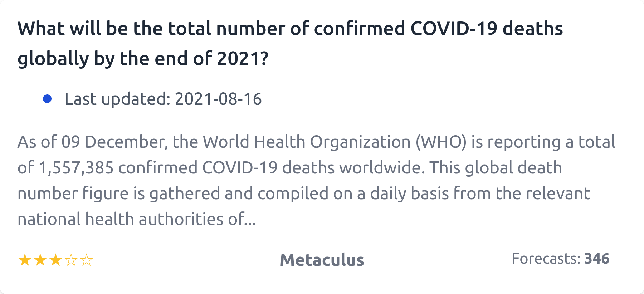Click the Last updated label
This screenshot has height=294, width=644.
117,99
